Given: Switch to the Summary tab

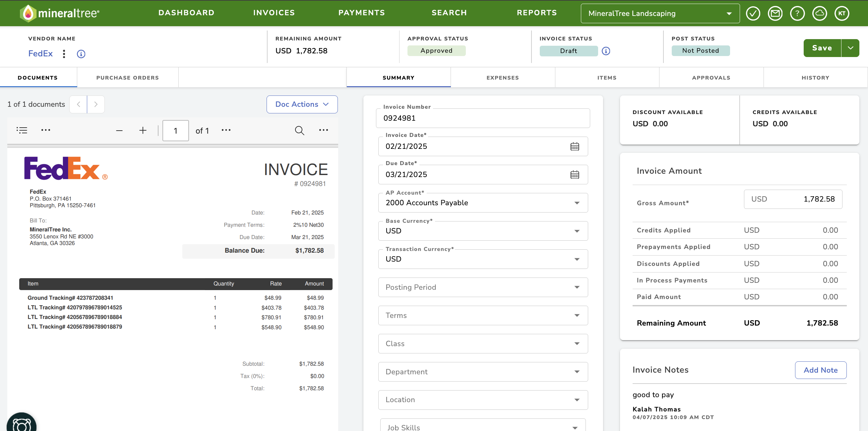Looking at the screenshot, I should [398, 78].
